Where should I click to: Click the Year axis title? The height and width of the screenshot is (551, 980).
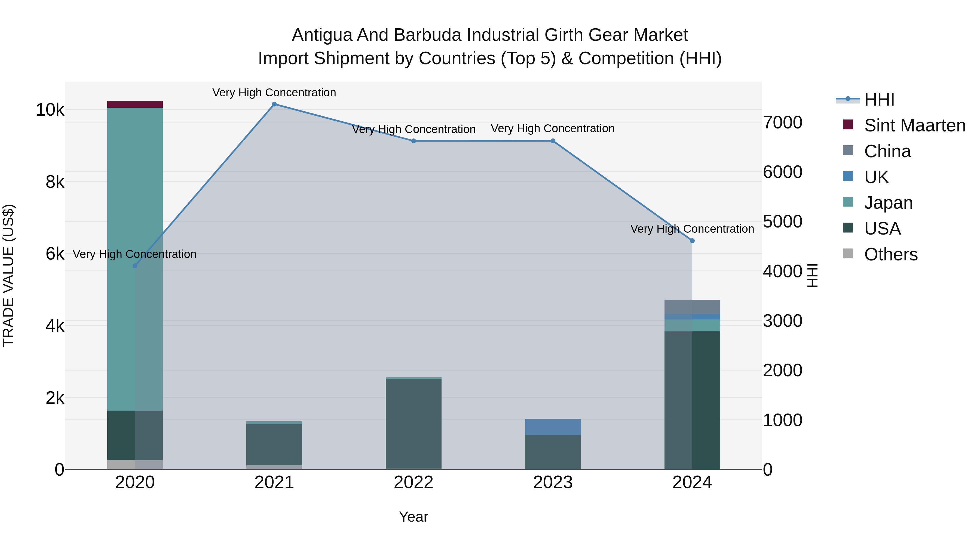point(414,517)
